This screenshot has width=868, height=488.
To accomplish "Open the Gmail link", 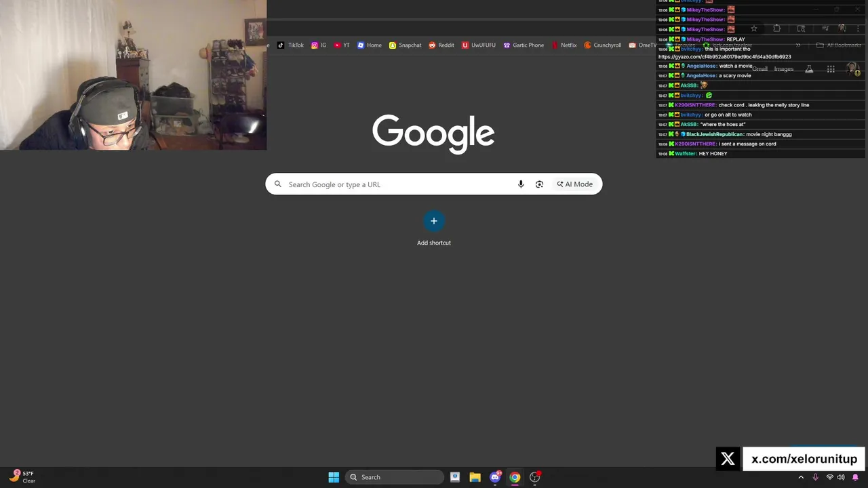I will point(759,69).
